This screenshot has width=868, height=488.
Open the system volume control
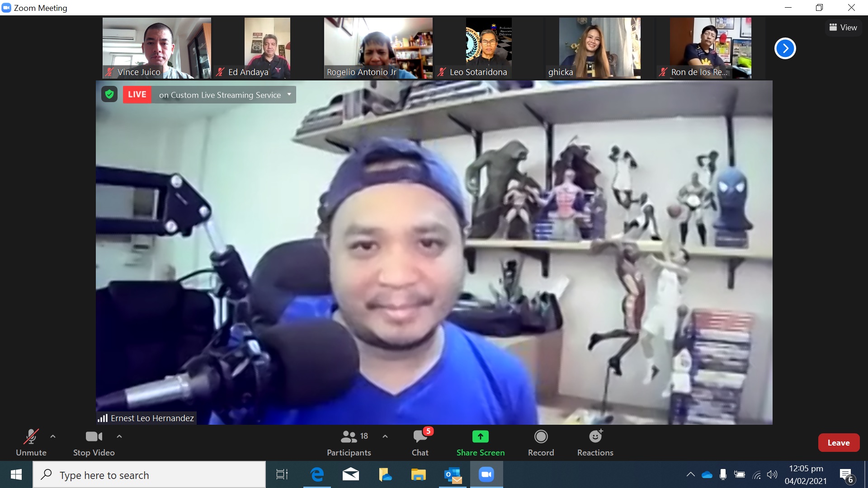click(772, 474)
